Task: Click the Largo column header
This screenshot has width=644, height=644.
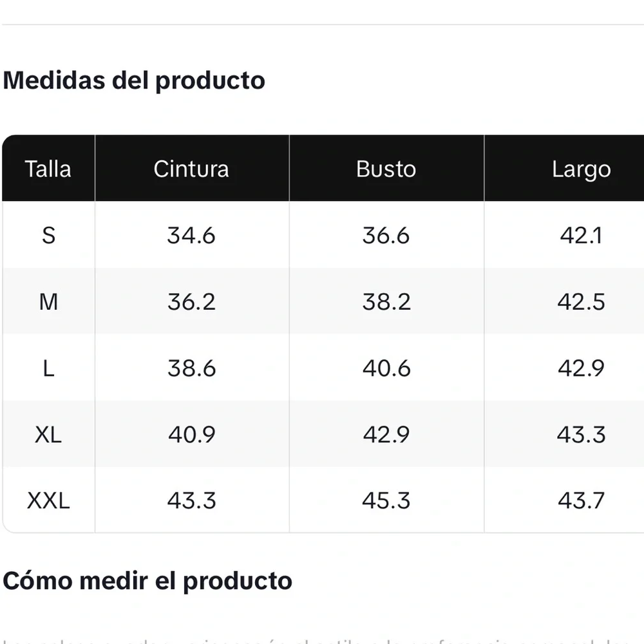Action: click(581, 169)
